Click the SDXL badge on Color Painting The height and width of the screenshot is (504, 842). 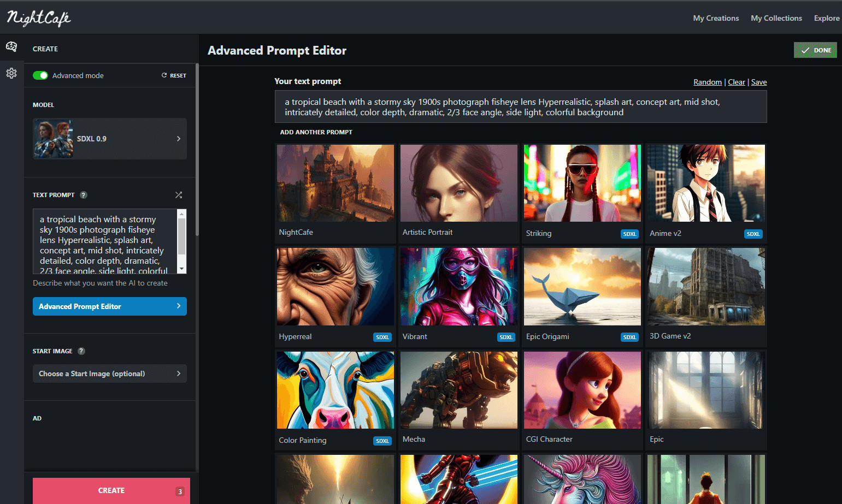coord(382,441)
